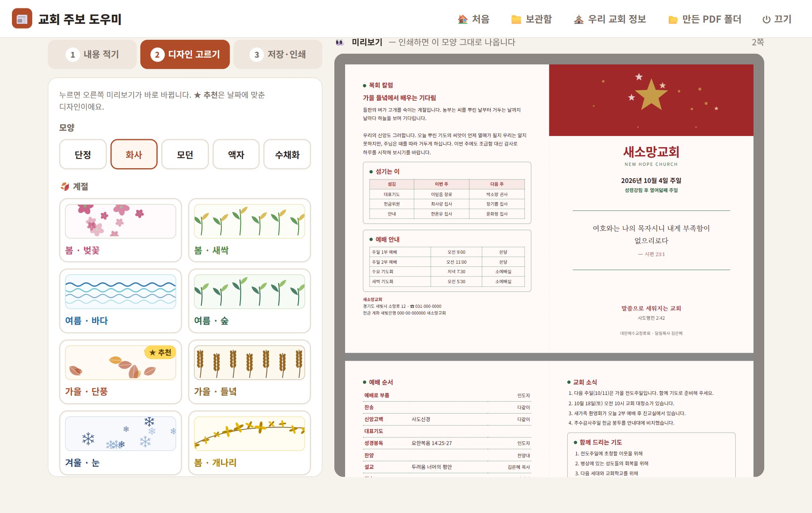Viewport: 812px width, 513px height.
Task: Click the 예배 안내 section heading in preview
Action: click(x=387, y=239)
